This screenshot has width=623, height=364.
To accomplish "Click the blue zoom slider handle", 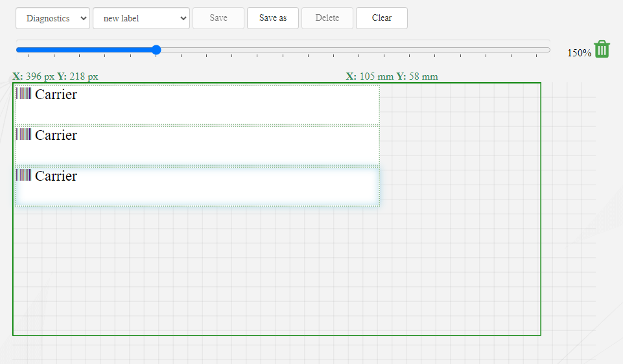I will [x=156, y=50].
